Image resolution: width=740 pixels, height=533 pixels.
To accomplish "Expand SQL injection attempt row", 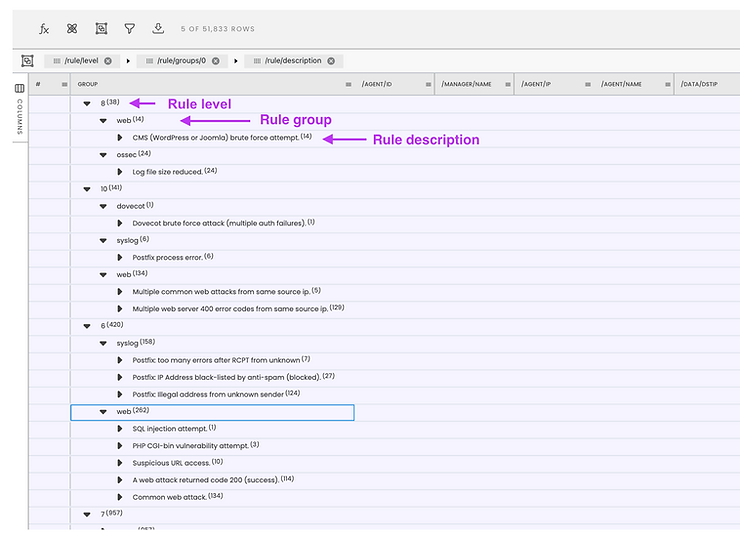I will 120,429.
